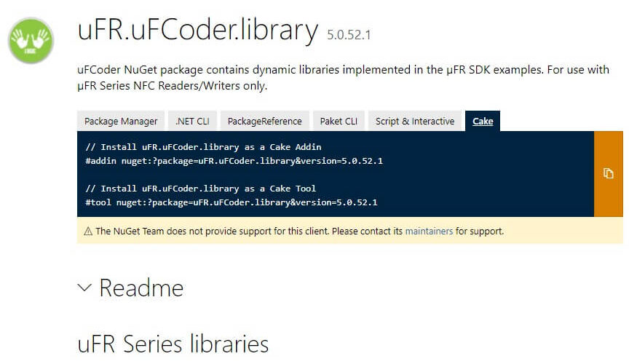Screen dimensions: 637x364
Task: Click the Readme heading
Action: 141,288
